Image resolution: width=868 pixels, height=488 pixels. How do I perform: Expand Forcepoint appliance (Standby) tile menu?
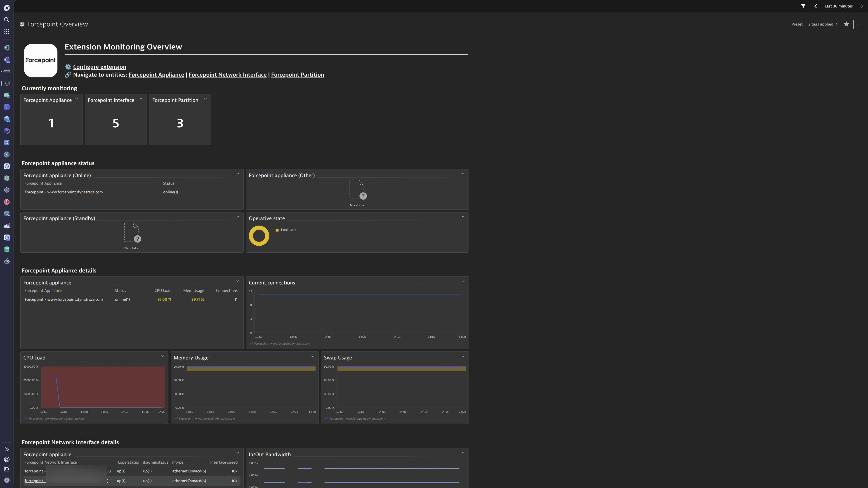pyautogui.click(x=238, y=217)
